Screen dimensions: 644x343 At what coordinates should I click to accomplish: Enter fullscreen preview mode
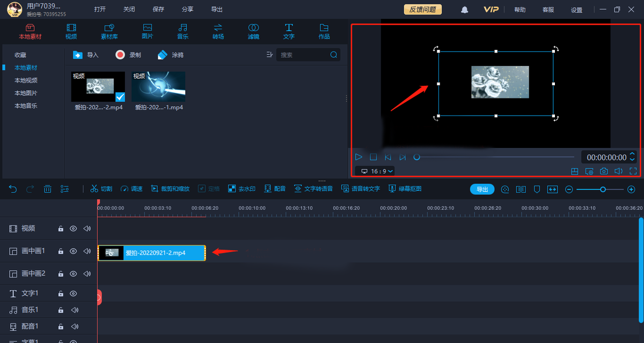click(633, 171)
